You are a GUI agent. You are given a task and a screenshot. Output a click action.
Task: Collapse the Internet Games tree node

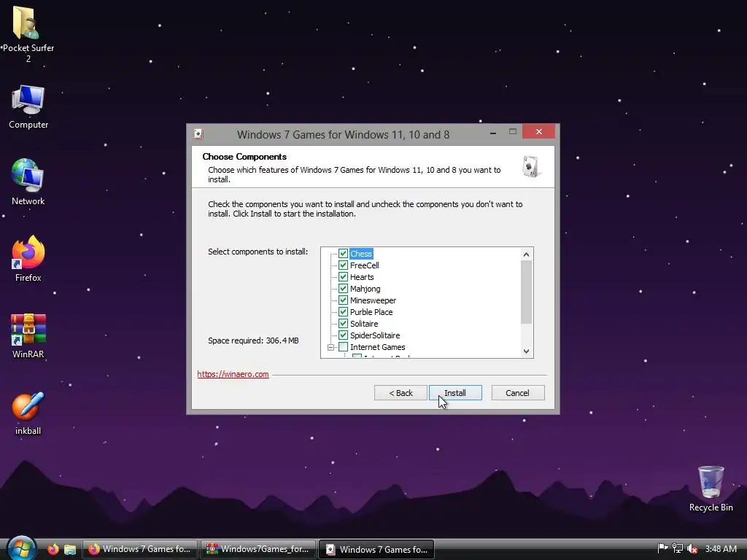(x=330, y=347)
